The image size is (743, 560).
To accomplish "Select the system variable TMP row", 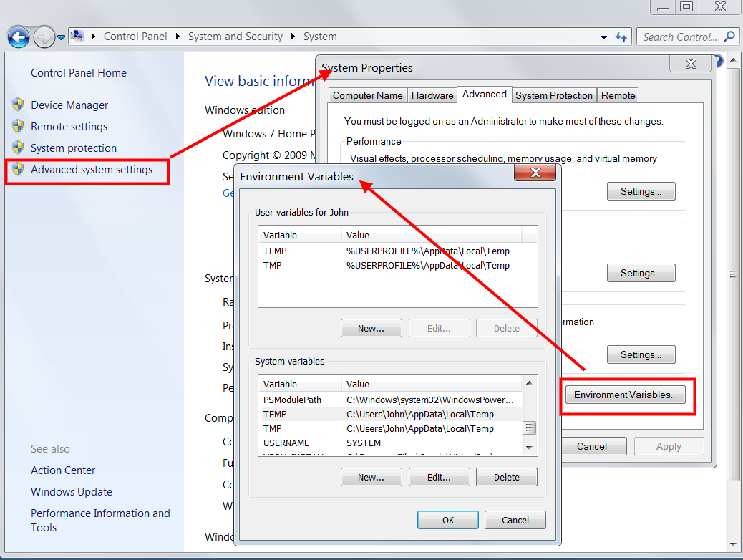I will (390, 429).
